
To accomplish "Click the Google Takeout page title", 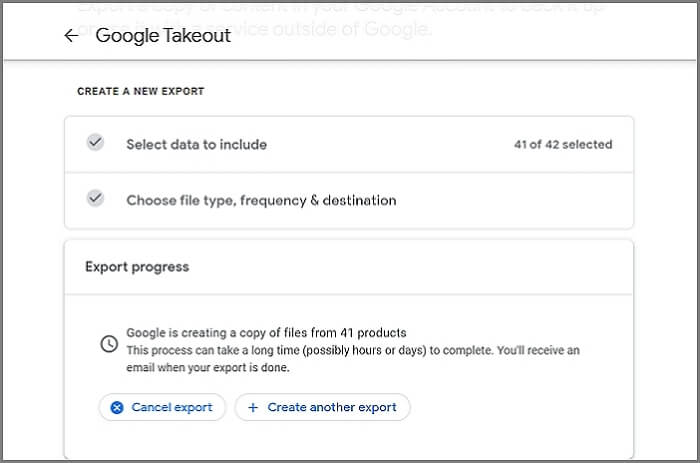I will click(x=163, y=36).
